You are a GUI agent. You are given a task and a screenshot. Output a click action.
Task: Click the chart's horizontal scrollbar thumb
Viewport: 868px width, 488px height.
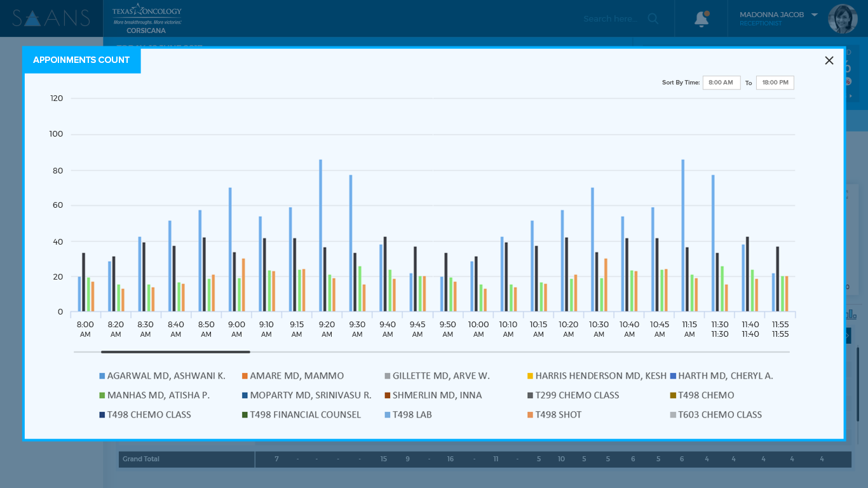(175, 351)
